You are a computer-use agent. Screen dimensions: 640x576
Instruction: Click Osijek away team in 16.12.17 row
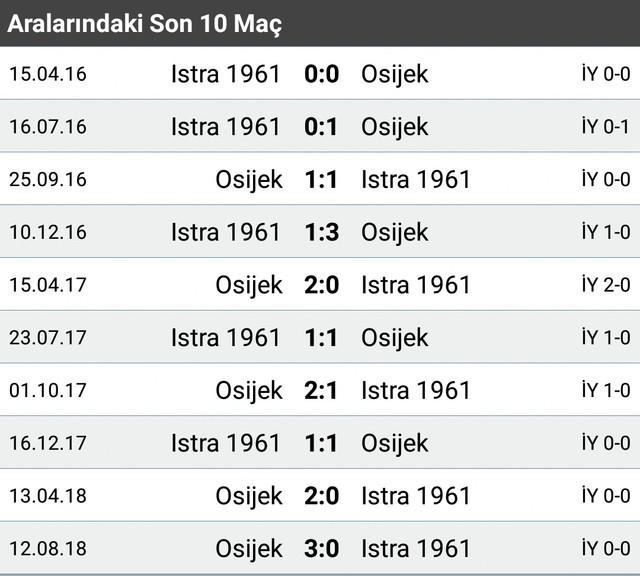coord(395,443)
